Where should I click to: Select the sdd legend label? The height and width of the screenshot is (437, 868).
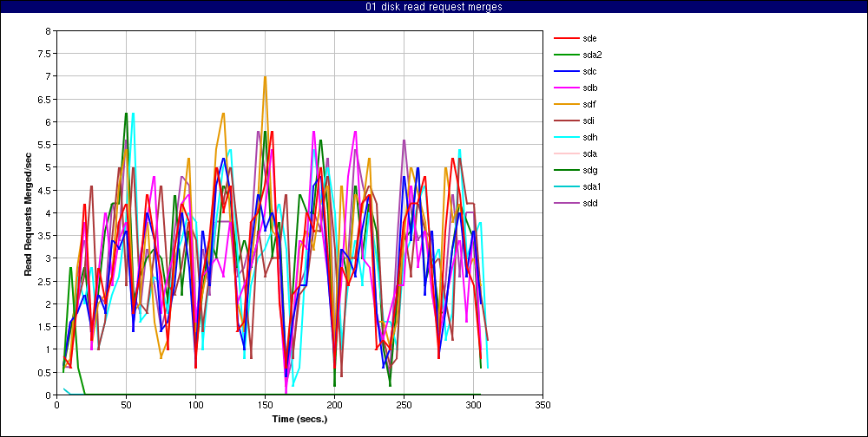589,203
